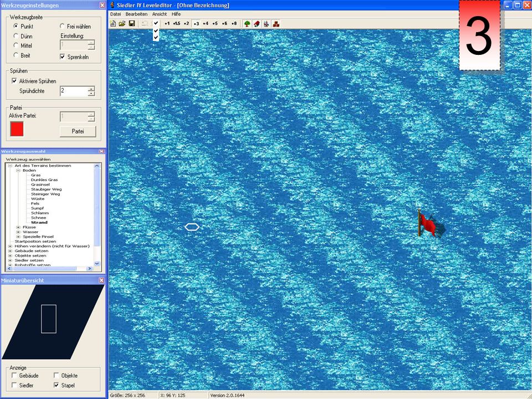Screen dimensions: 532x399
Task: Click the tool tree scroll-down arrow
Action: 96,263
